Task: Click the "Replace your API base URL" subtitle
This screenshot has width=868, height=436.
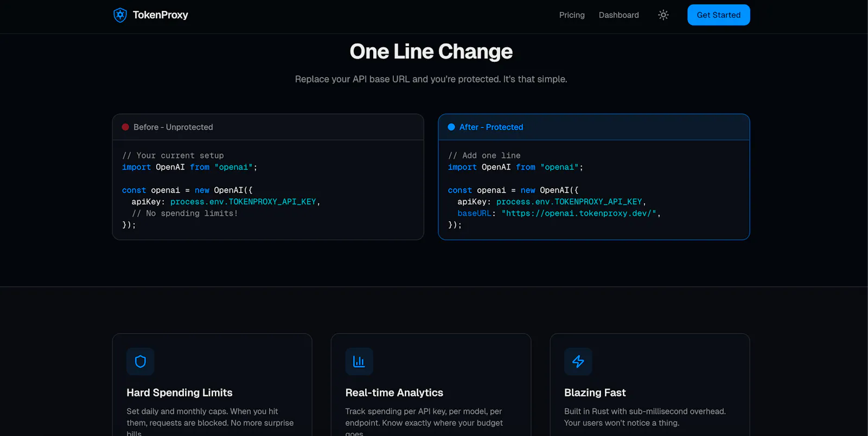Action: pos(431,79)
